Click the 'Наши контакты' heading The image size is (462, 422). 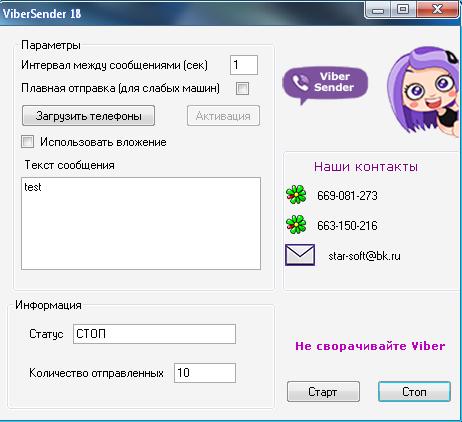[x=366, y=167]
